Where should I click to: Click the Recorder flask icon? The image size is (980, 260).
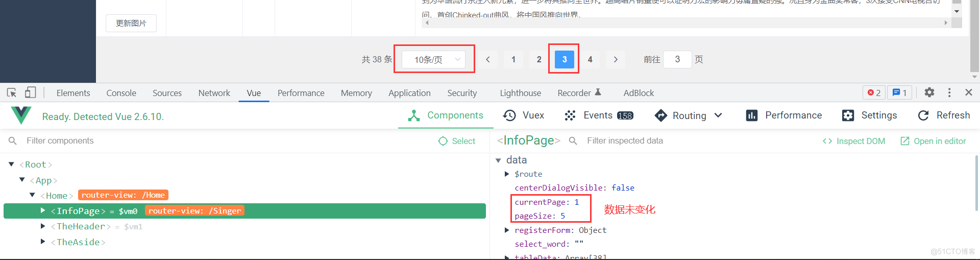coord(598,92)
